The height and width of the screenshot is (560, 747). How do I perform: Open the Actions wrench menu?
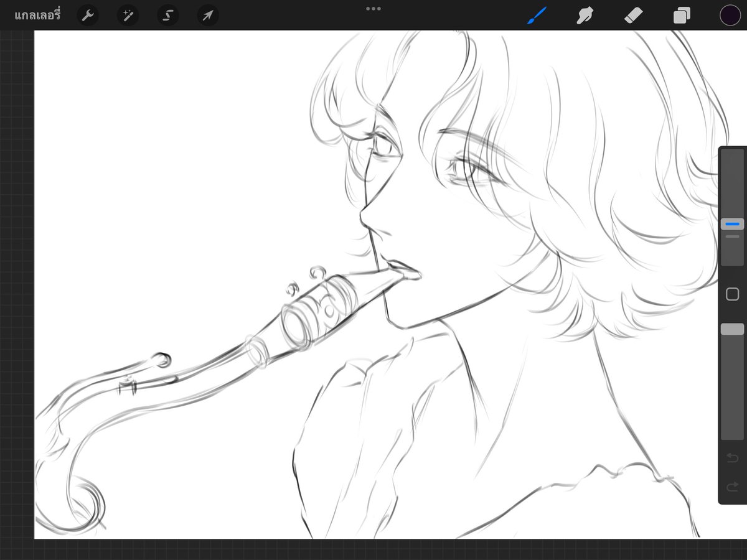pos(87,15)
